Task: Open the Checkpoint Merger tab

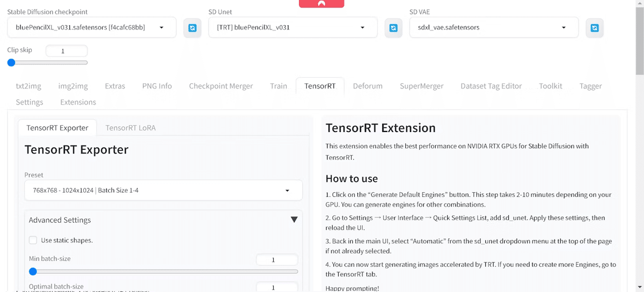Action: 221,86
